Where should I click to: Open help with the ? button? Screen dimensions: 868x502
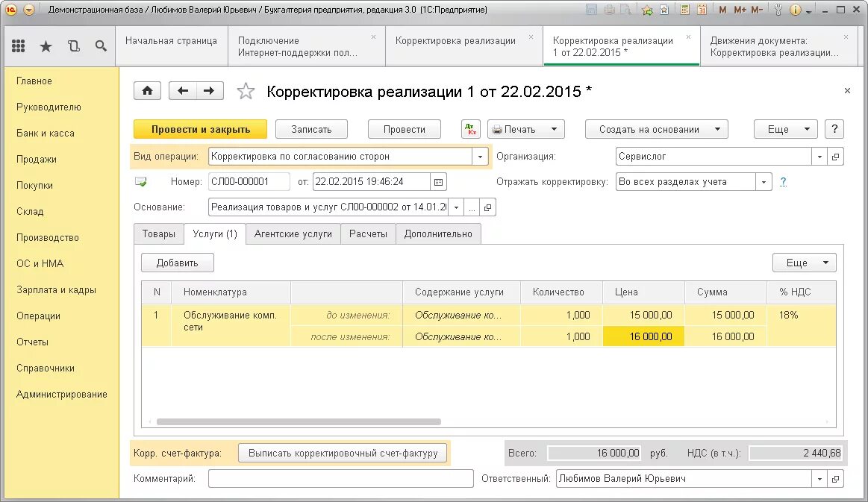[x=834, y=130]
